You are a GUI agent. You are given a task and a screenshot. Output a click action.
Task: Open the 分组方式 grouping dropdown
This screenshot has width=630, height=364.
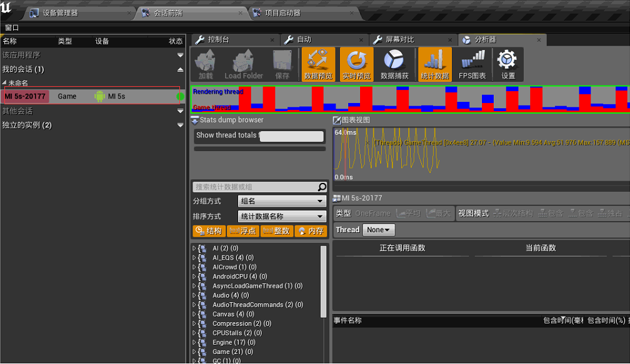tap(281, 200)
